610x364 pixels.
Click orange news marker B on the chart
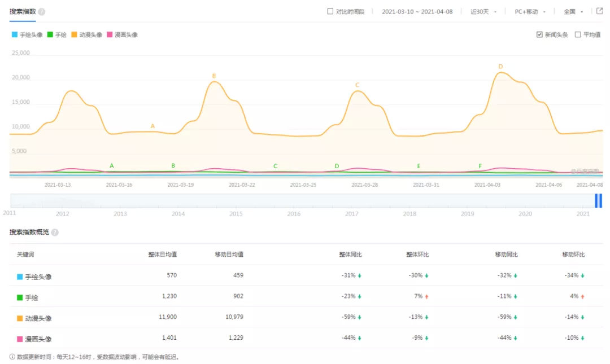(x=214, y=76)
